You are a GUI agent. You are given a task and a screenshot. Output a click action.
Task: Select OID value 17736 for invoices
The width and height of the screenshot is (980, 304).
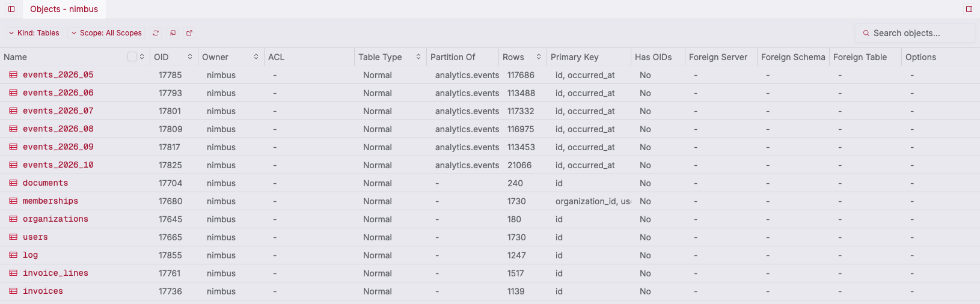click(170, 291)
